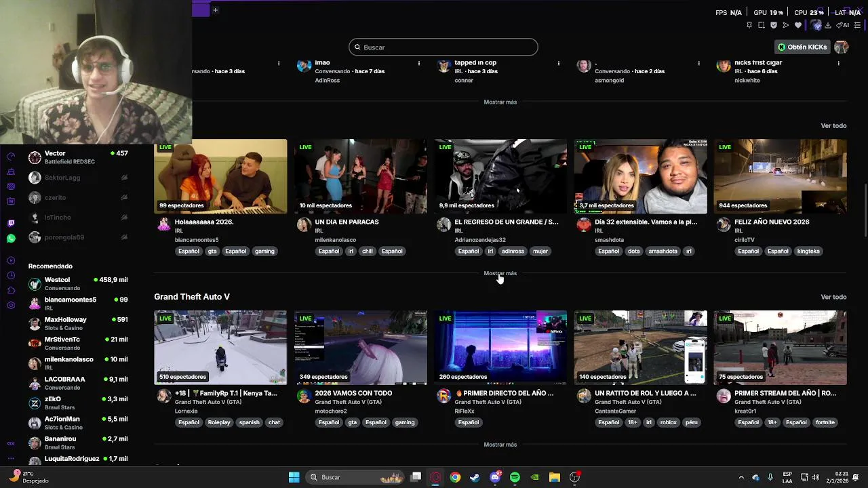Click the 'Obtén KICKs' button
868x488 pixels.
click(803, 47)
